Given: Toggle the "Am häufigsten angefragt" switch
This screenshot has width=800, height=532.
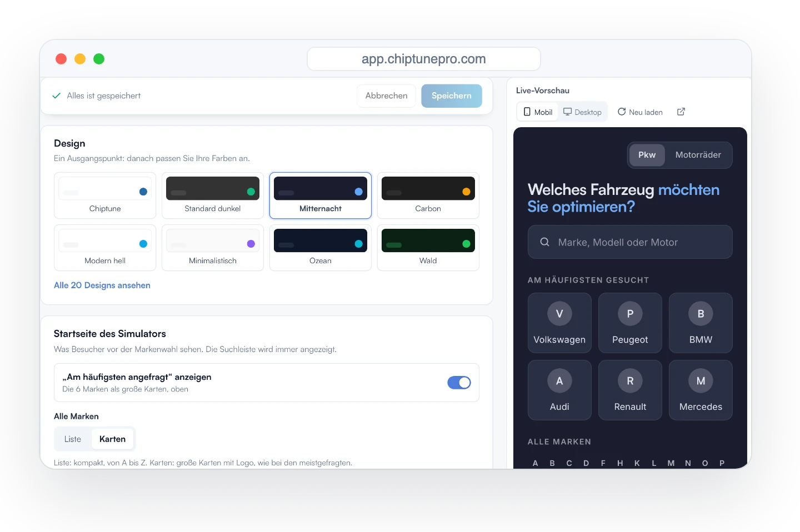Looking at the screenshot, I should (459, 383).
